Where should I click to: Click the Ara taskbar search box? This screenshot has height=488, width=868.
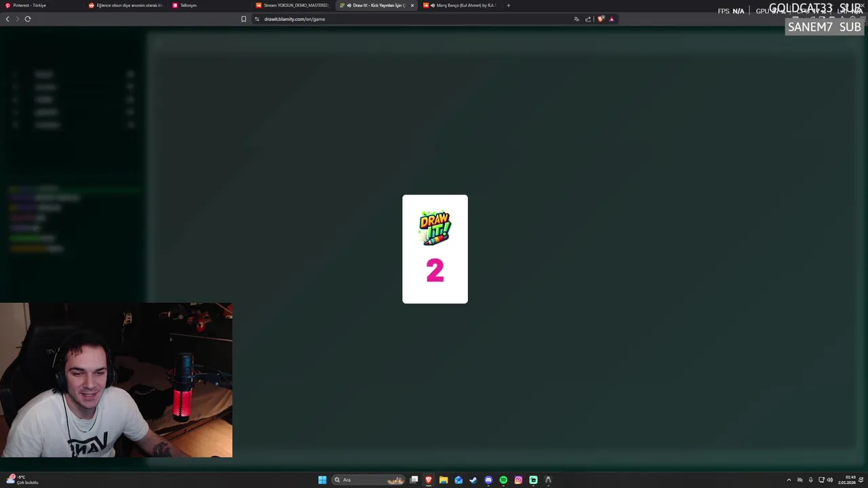(368, 480)
